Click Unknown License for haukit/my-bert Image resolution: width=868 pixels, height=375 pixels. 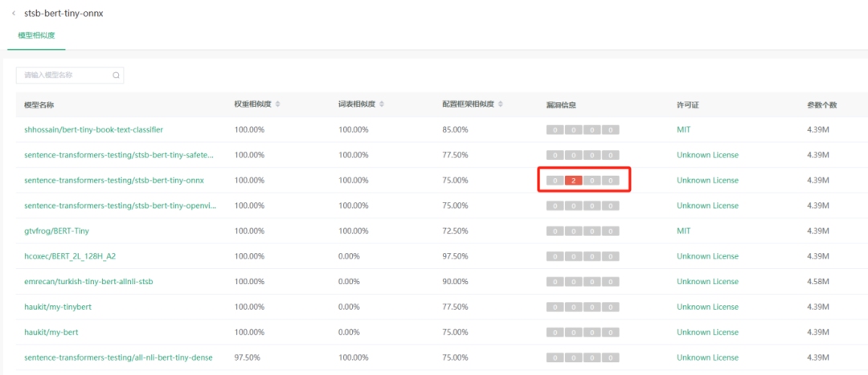[707, 332]
